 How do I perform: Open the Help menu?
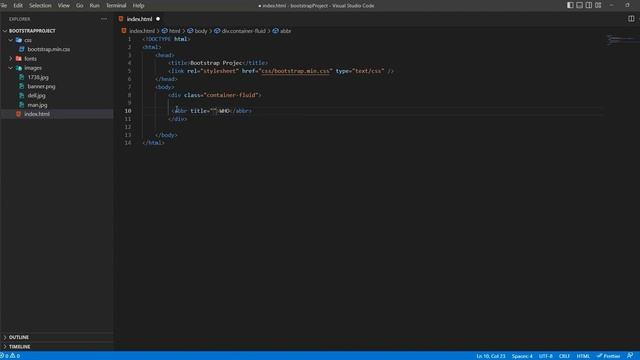[138, 6]
